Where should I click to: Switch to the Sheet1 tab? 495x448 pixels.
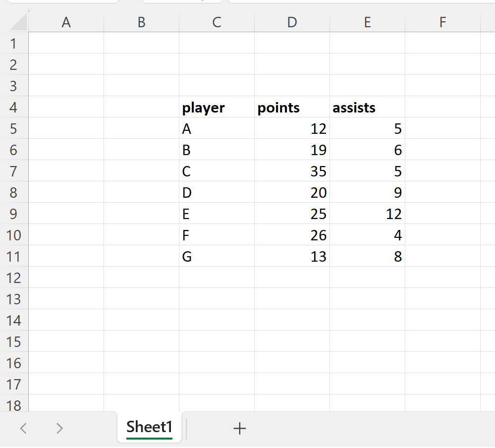click(x=149, y=427)
